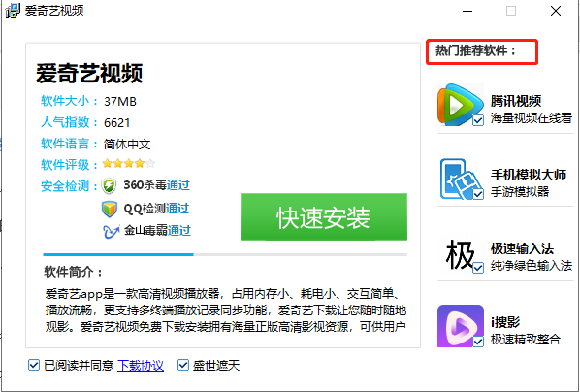Viewport: 580px width, 392px height.
Task: Click the 金山毒霸 blue icon
Action: (111, 231)
